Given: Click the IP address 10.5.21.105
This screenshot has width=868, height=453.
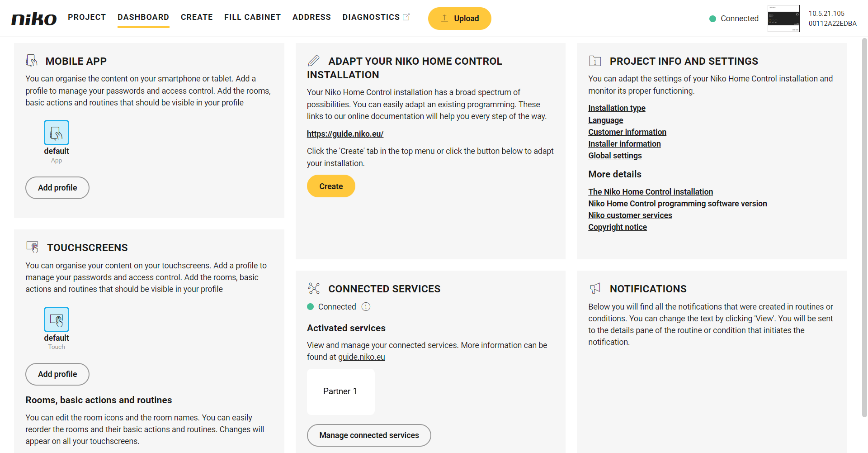Looking at the screenshot, I should click(x=826, y=14).
